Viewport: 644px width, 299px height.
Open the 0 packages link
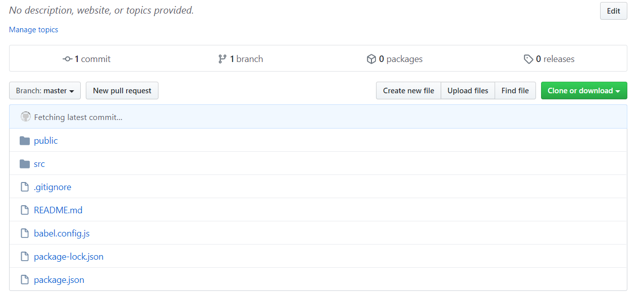[395, 59]
